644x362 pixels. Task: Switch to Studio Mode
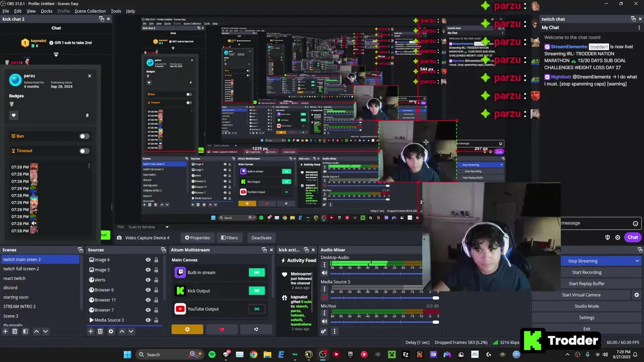pos(587,306)
